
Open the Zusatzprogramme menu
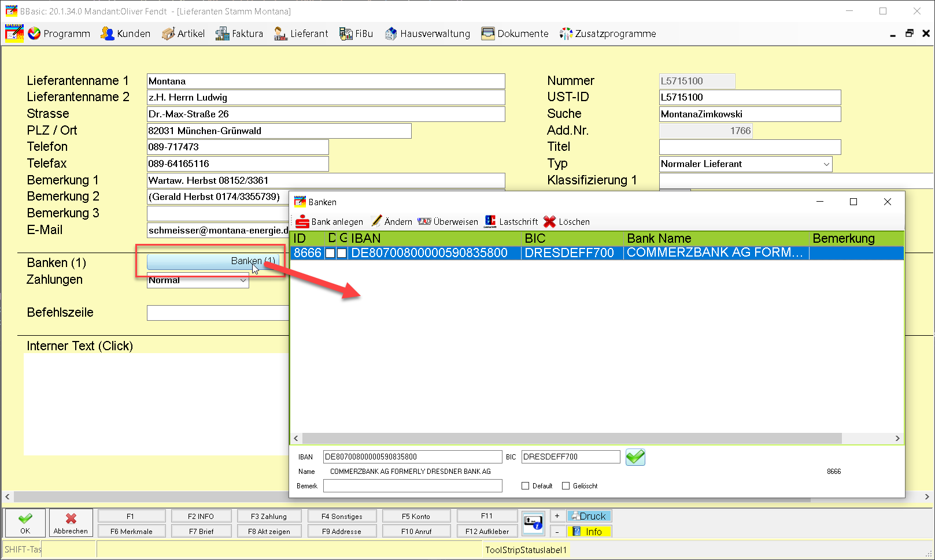pos(608,34)
